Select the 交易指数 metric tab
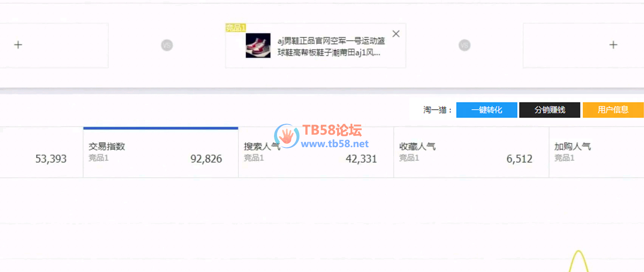Image resolution: width=644 pixels, height=272 pixels. [x=161, y=152]
